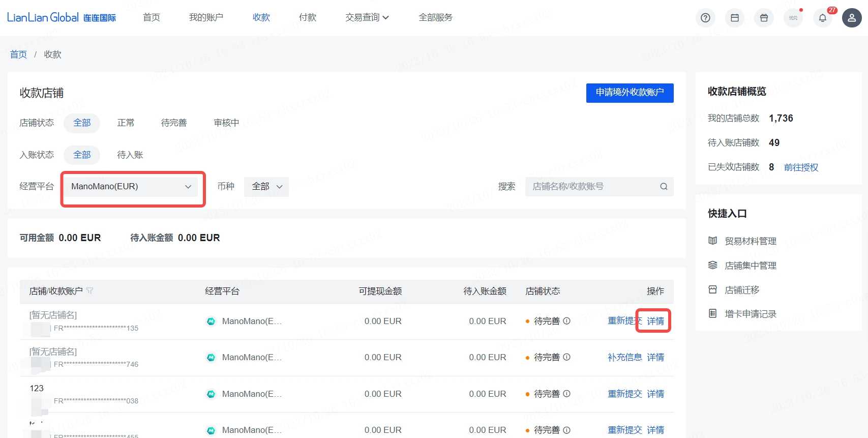This screenshot has width=868, height=438.
Task: Open 我的账户 in the navigation
Action: click(x=206, y=17)
